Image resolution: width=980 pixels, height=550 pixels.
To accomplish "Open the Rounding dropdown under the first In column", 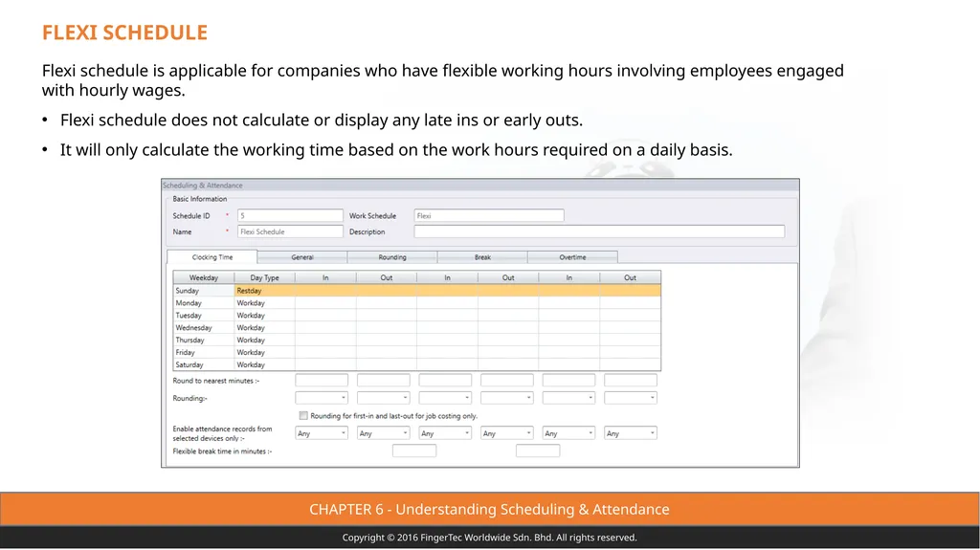I will (x=322, y=398).
